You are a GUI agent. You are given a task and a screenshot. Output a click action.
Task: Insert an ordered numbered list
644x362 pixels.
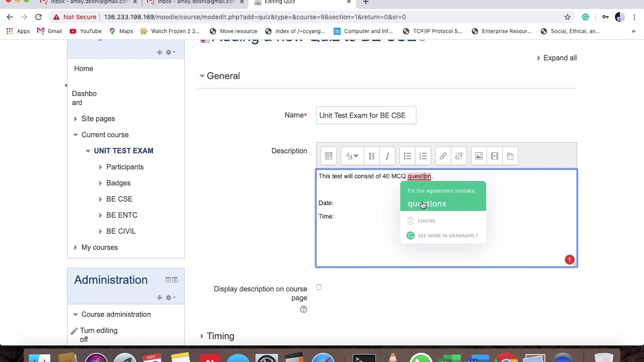[x=423, y=156]
